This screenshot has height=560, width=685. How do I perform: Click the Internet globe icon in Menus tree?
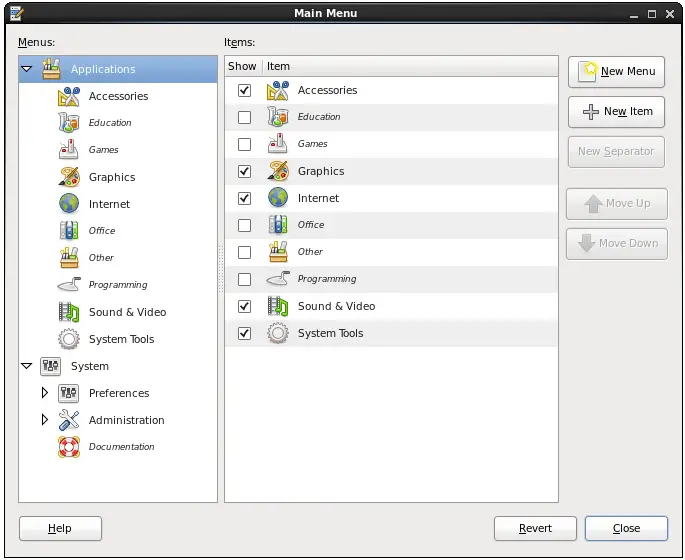pyautogui.click(x=69, y=204)
